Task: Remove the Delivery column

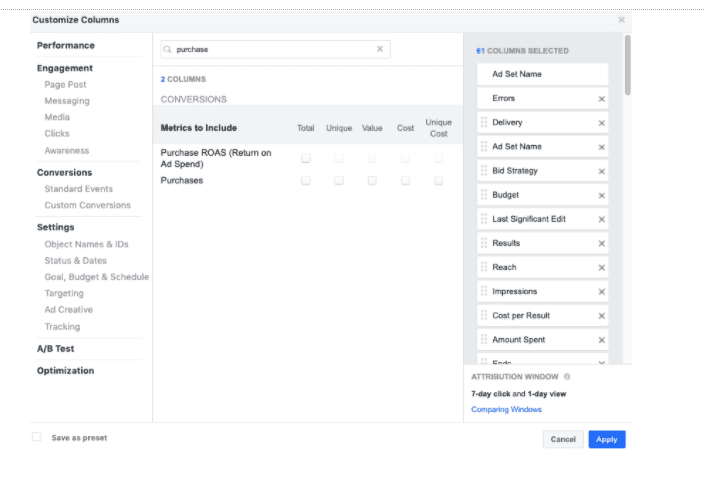Action: click(x=601, y=123)
